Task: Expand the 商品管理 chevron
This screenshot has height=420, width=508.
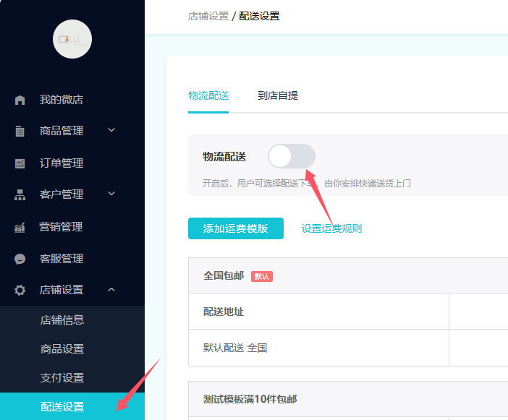Action: pos(111,130)
